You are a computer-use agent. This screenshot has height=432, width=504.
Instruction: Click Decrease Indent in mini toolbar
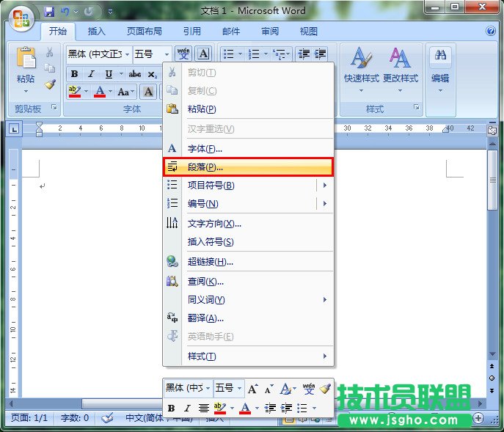[270, 409]
